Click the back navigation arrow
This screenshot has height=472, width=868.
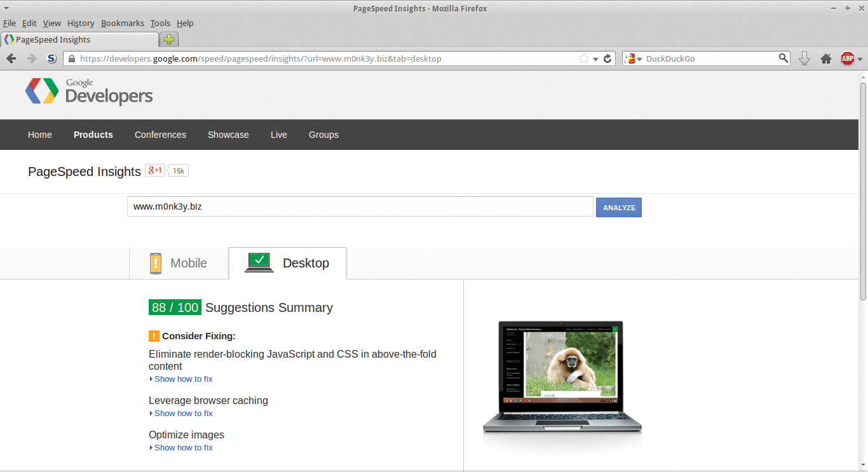tap(11, 58)
